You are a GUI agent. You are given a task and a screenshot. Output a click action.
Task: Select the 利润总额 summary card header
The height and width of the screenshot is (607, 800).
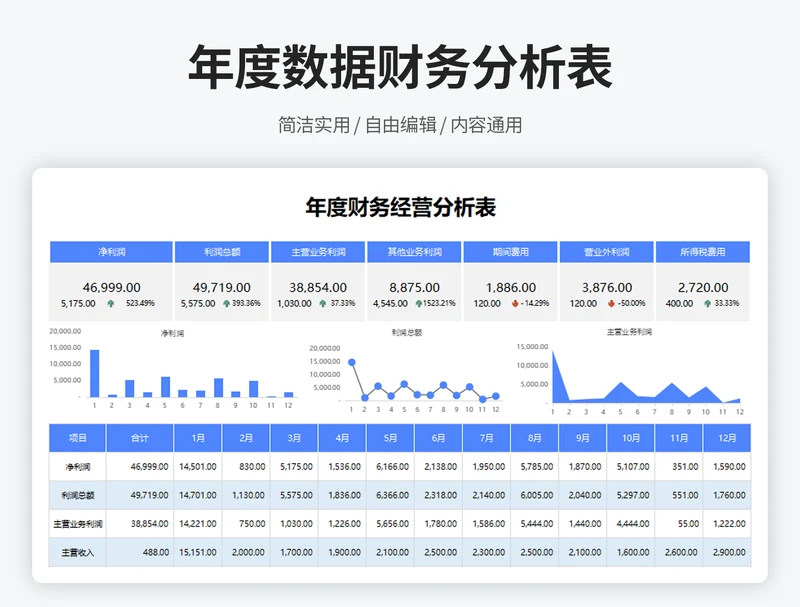(x=222, y=252)
